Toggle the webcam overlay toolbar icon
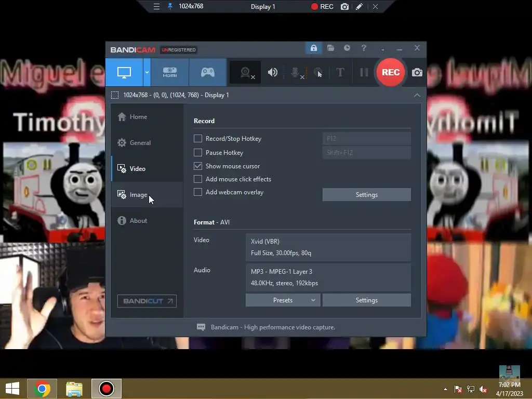The image size is (532, 399). [x=245, y=72]
